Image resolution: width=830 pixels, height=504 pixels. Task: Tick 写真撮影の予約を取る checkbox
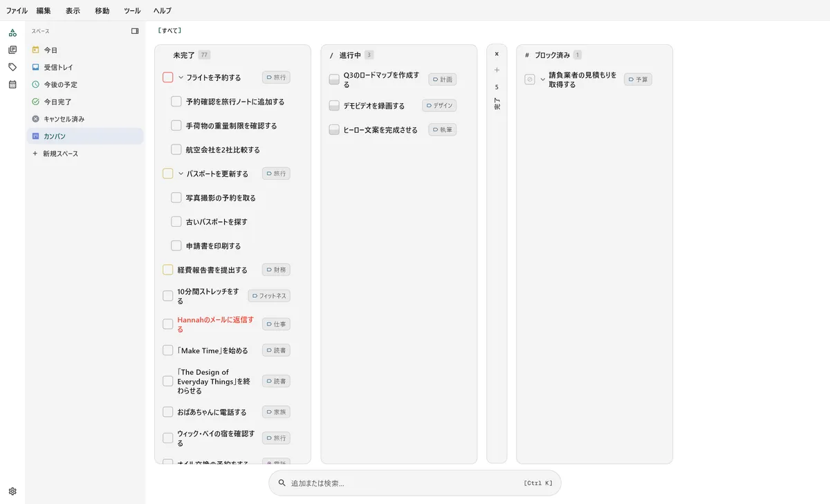coord(176,198)
